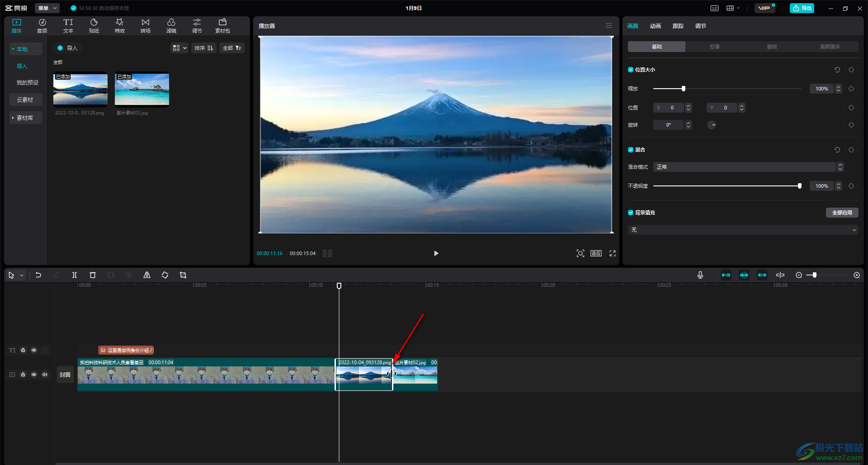Add keyframe for 缩放 scale
The width and height of the screenshot is (868, 465).
pyautogui.click(x=851, y=89)
